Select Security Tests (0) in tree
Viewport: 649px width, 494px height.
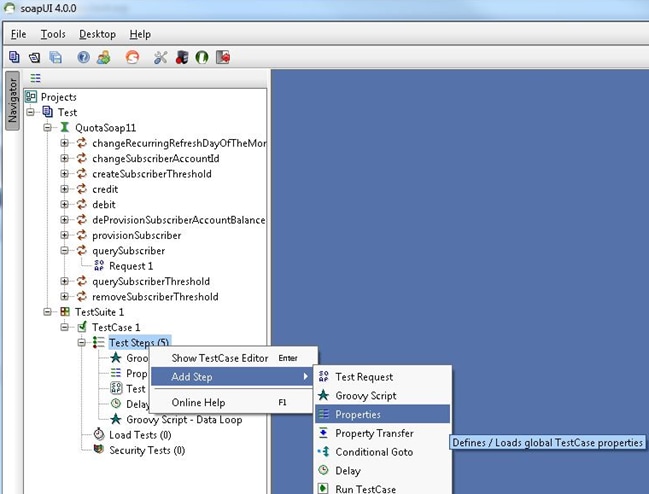147,450
